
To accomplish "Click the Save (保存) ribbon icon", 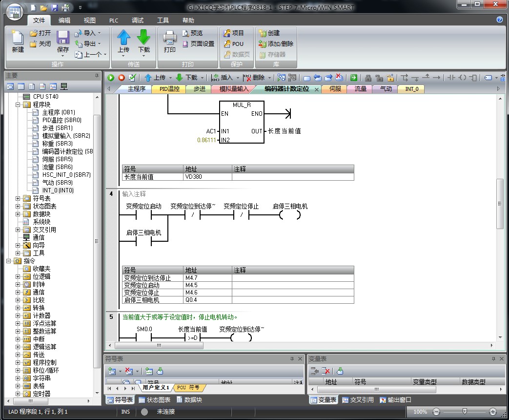I will [x=62, y=38].
